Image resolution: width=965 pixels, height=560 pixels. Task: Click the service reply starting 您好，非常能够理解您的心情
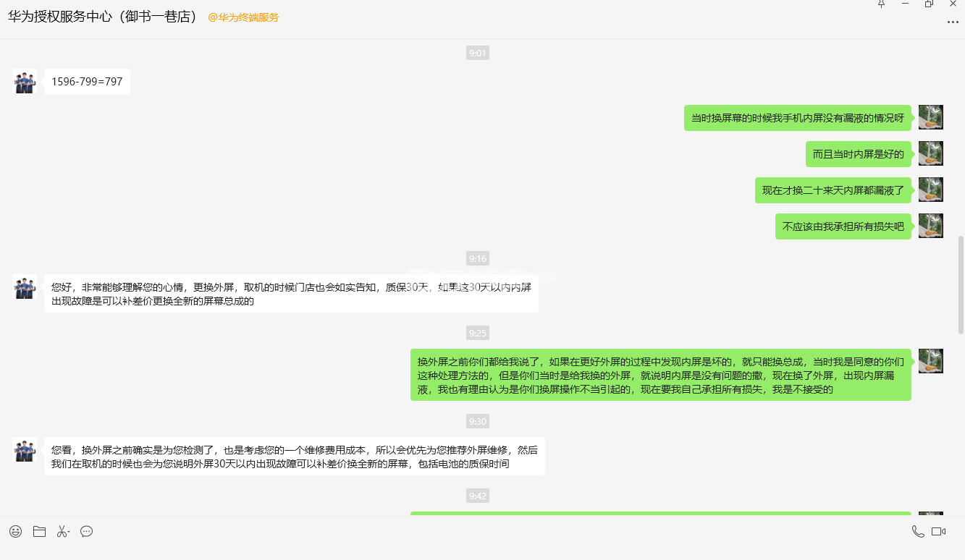click(291, 294)
